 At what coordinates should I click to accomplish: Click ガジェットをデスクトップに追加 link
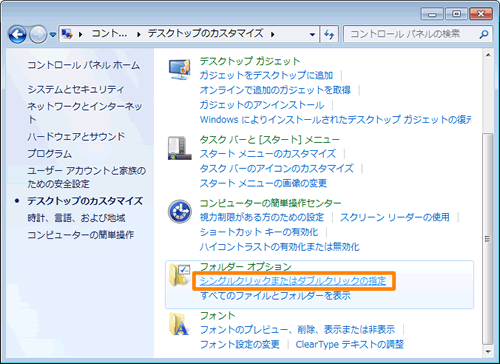pos(266,75)
